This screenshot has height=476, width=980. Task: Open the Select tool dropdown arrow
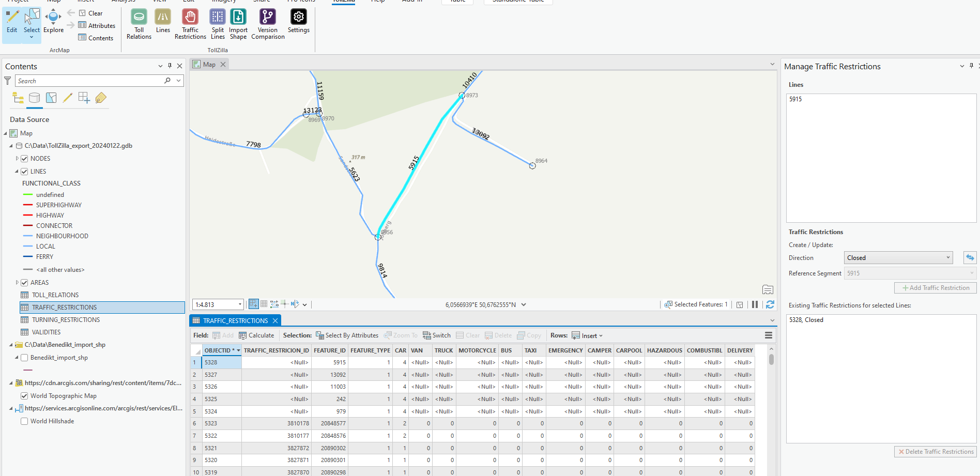point(32,37)
